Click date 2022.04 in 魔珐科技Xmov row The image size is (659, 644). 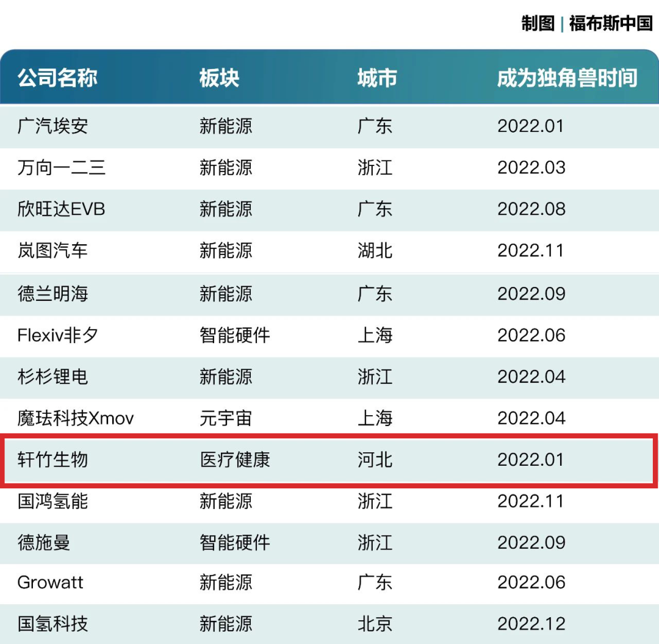pyautogui.click(x=531, y=418)
